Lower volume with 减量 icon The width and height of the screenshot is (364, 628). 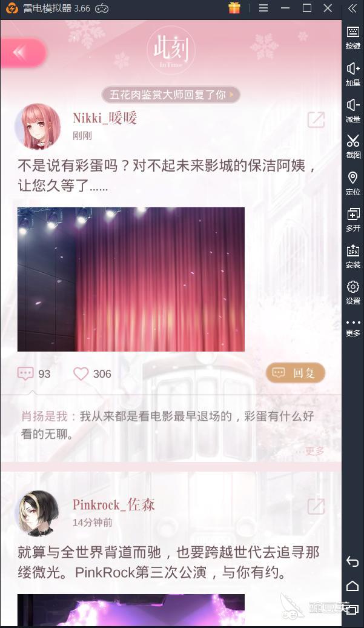point(353,111)
